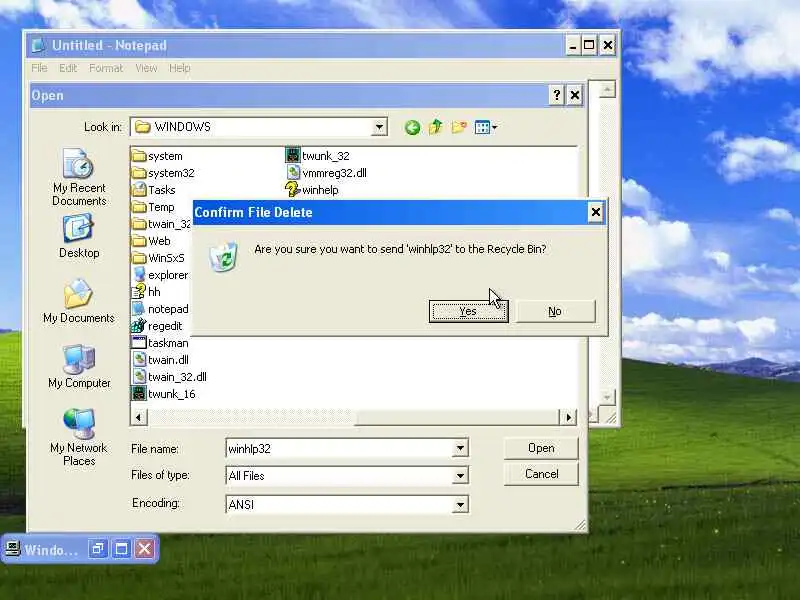Open Notepad Format menu
The width and height of the screenshot is (800, 600).
pyautogui.click(x=106, y=68)
